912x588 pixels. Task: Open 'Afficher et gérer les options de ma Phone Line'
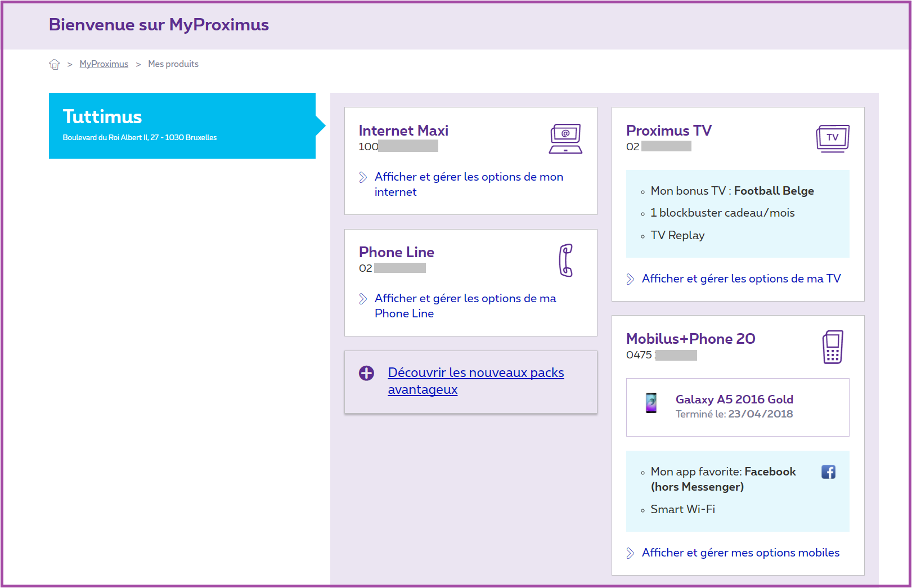(x=465, y=299)
